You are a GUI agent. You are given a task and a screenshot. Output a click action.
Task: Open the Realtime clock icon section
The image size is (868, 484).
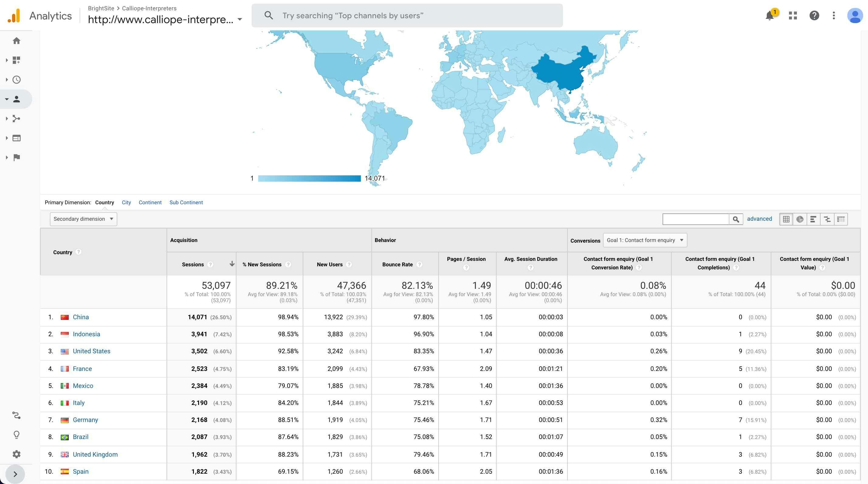tap(16, 80)
